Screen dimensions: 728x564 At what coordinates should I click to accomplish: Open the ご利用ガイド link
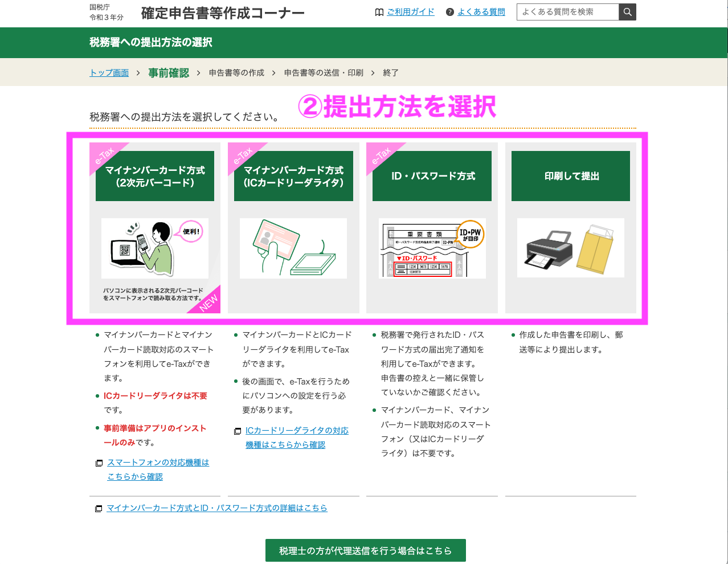point(410,12)
